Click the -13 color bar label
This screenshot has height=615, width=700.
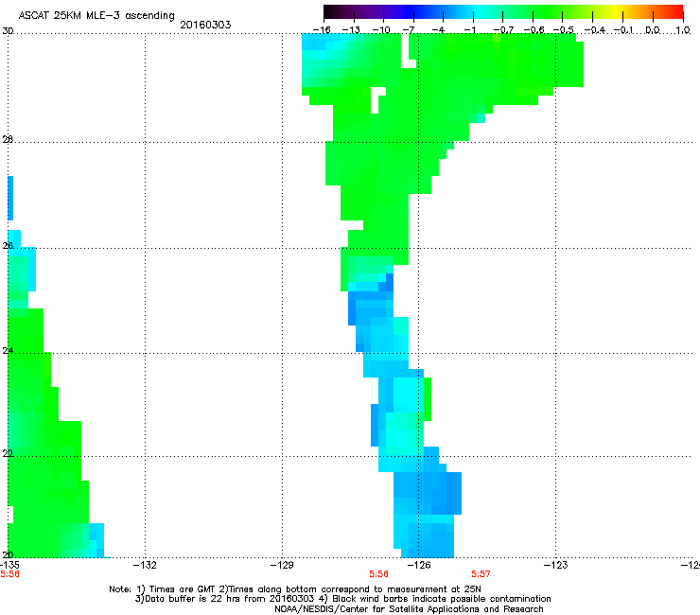pyautogui.click(x=351, y=30)
